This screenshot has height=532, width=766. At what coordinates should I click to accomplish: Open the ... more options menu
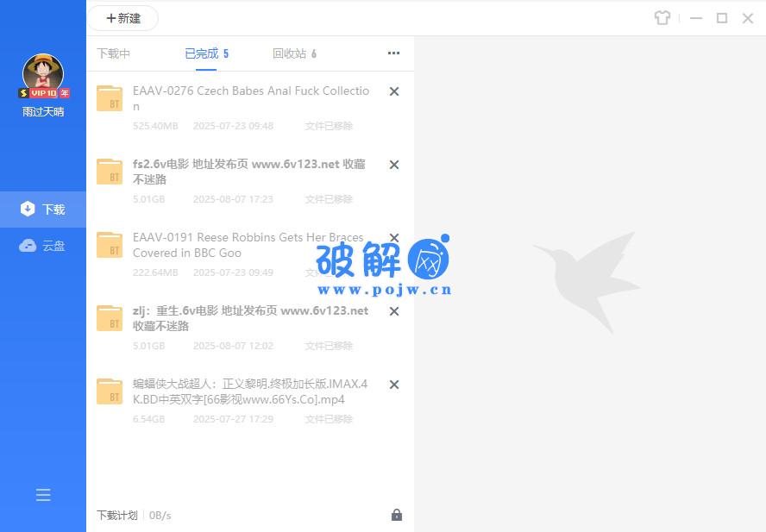tap(393, 53)
